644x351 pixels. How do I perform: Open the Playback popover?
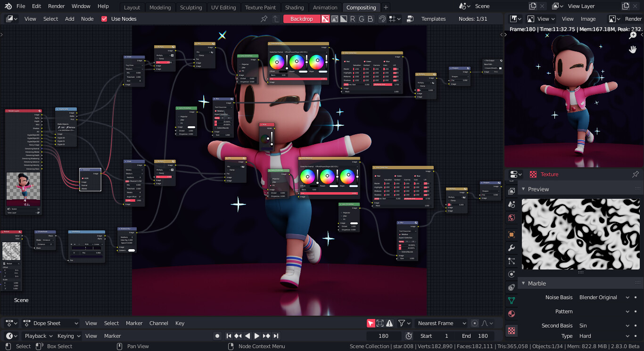pos(39,336)
